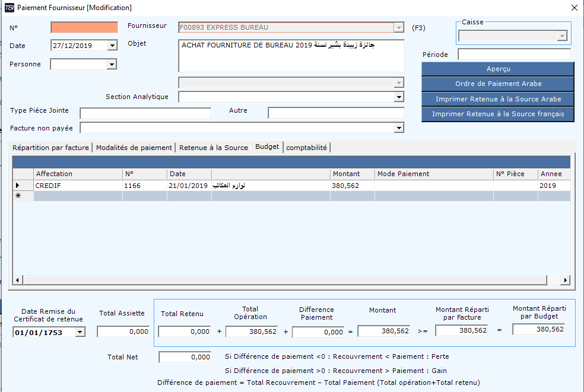Open the Section Analytique dropdown
This screenshot has height=392, width=584.
coord(398,97)
